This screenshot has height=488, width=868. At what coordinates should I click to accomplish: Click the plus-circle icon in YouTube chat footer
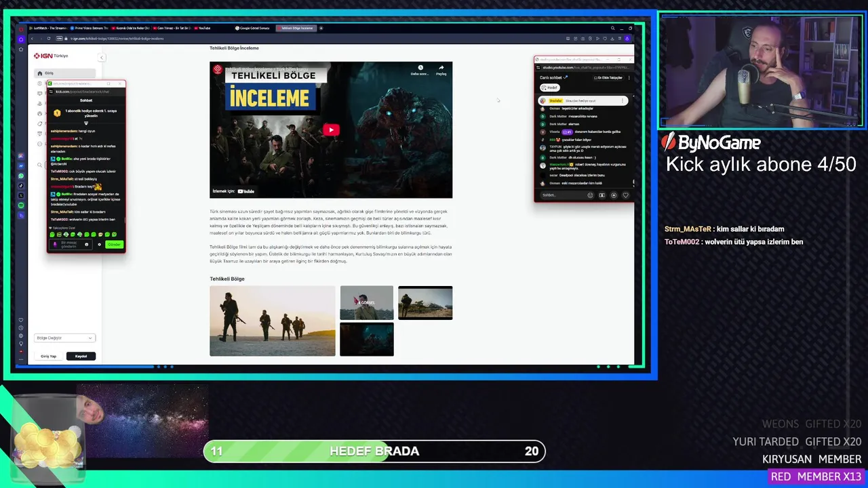[614, 195]
